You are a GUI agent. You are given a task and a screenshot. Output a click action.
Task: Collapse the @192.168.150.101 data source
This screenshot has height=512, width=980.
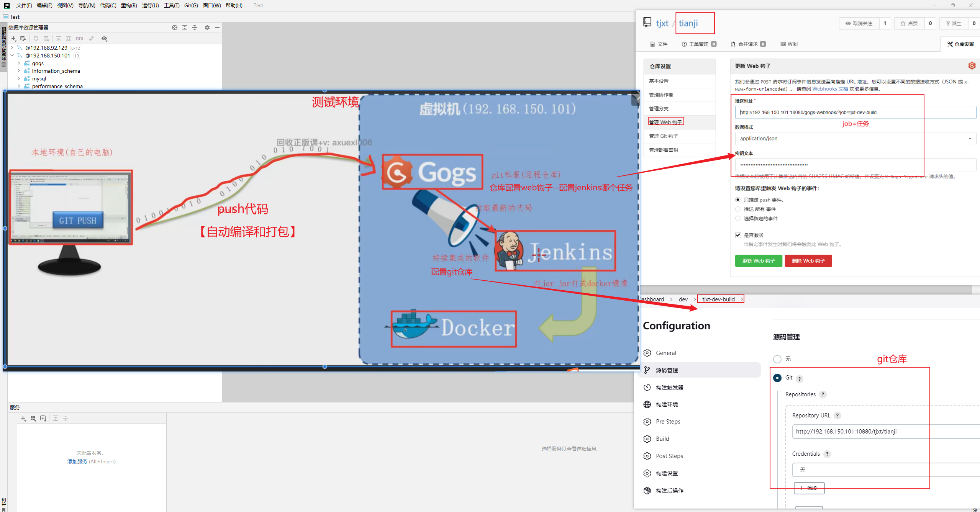[x=12, y=56]
